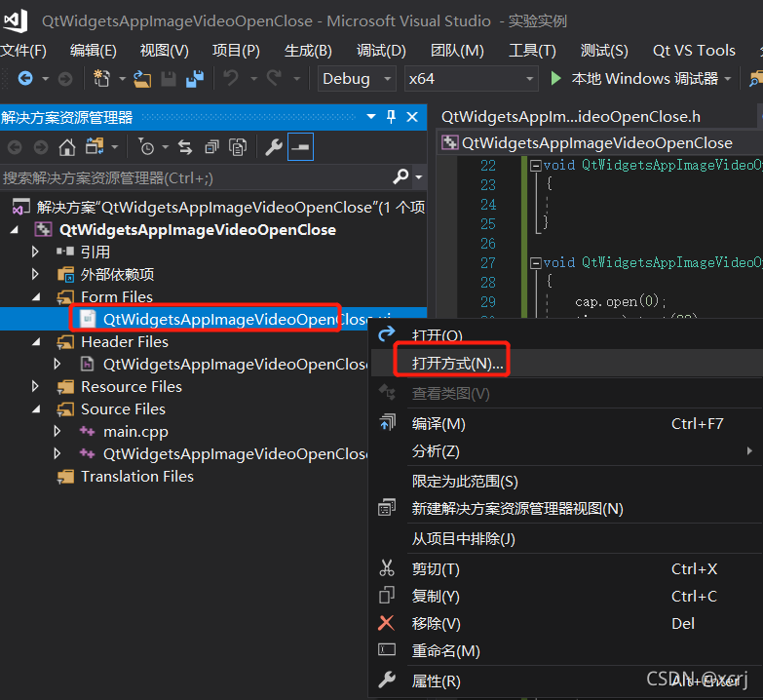Choose 编译(M) in the context menu
Image resolution: width=763 pixels, height=700 pixels.
tap(567, 423)
